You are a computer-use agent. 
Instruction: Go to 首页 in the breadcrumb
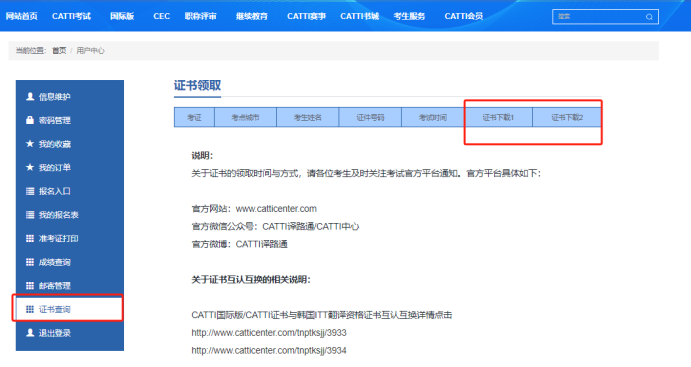coord(59,51)
